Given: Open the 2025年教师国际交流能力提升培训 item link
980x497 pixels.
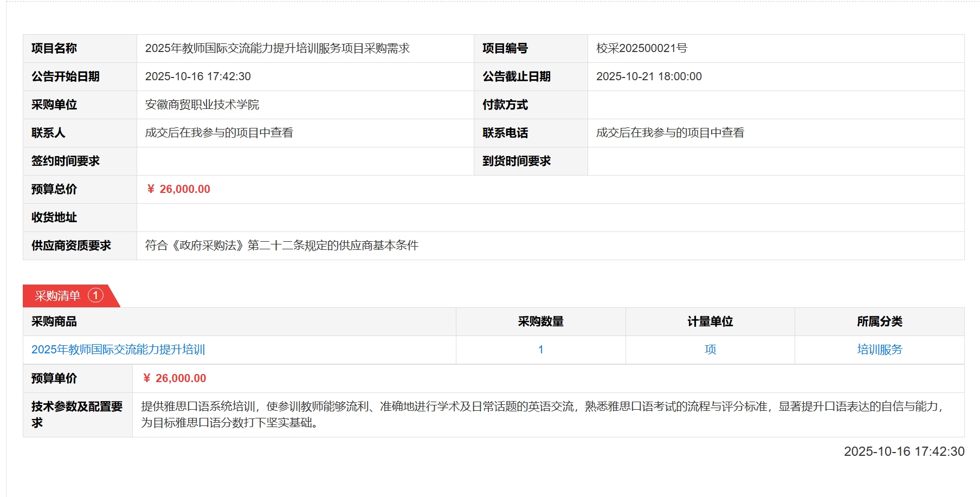Looking at the screenshot, I should point(118,350).
